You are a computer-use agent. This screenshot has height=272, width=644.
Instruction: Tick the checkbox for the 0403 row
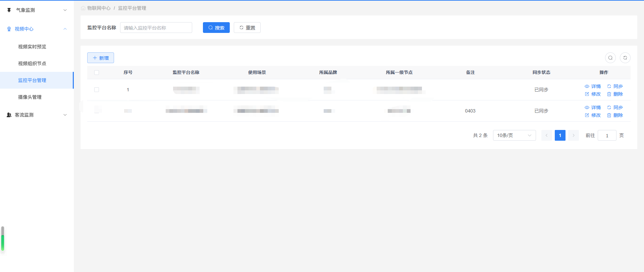pyautogui.click(x=97, y=111)
